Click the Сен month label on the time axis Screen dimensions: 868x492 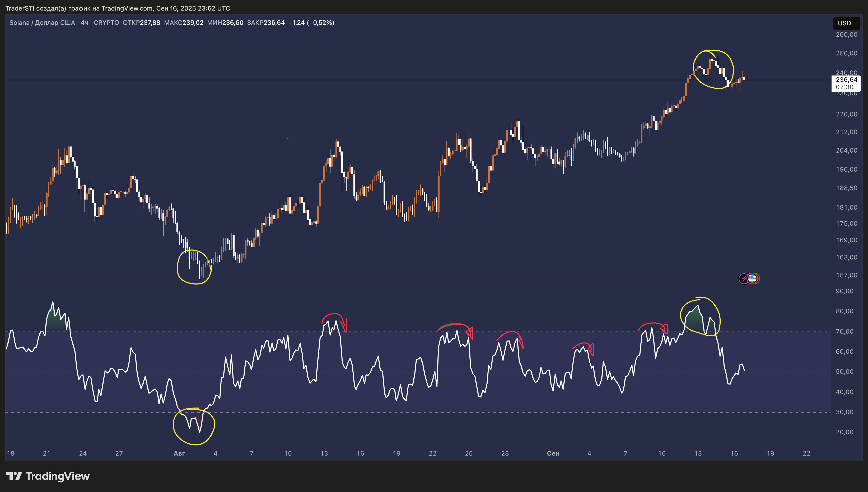pyautogui.click(x=553, y=453)
